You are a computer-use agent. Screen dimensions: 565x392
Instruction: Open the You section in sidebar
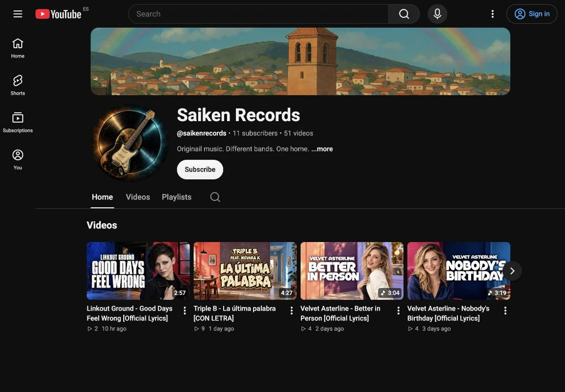(x=18, y=160)
